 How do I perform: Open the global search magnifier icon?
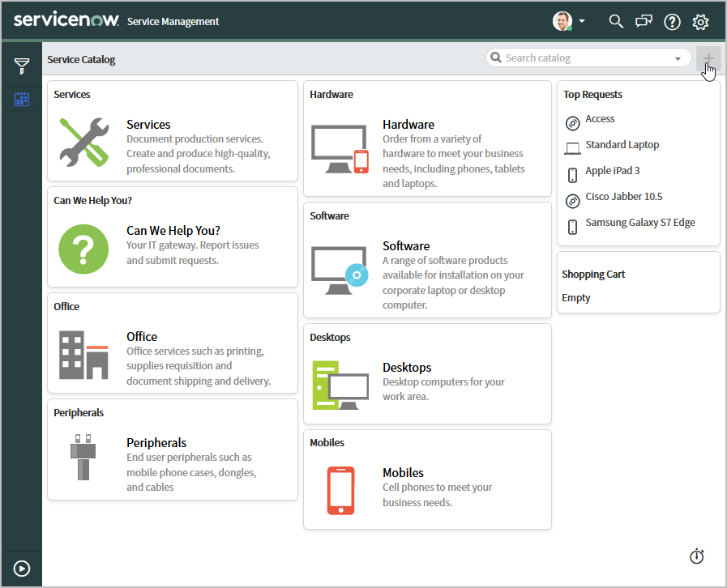pos(616,22)
